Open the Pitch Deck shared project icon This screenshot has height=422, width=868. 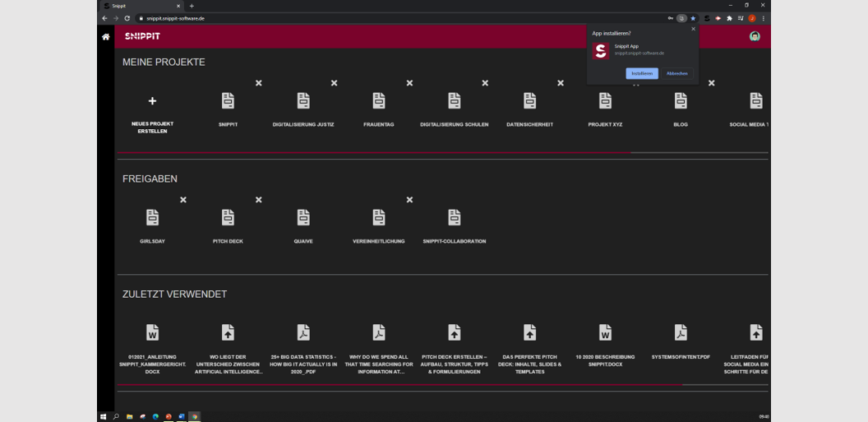[228, 217]
